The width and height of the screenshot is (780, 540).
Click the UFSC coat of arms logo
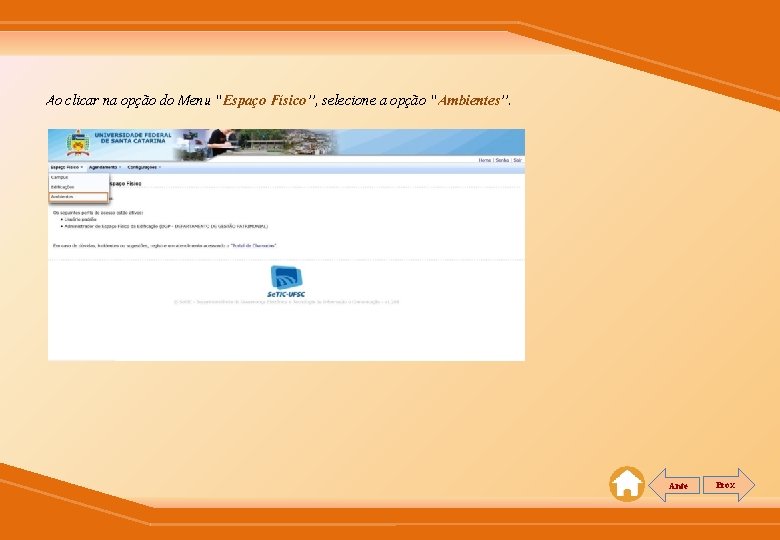point(78,143)
